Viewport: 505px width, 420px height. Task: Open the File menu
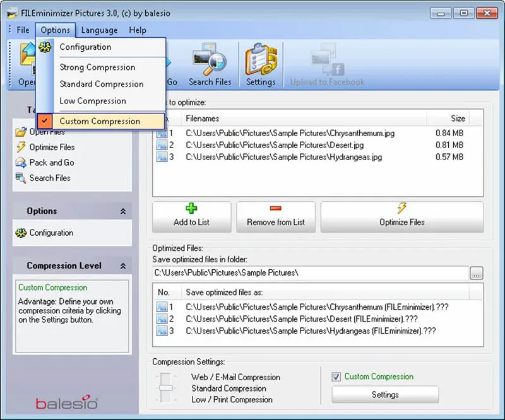[x=23, y=30]
